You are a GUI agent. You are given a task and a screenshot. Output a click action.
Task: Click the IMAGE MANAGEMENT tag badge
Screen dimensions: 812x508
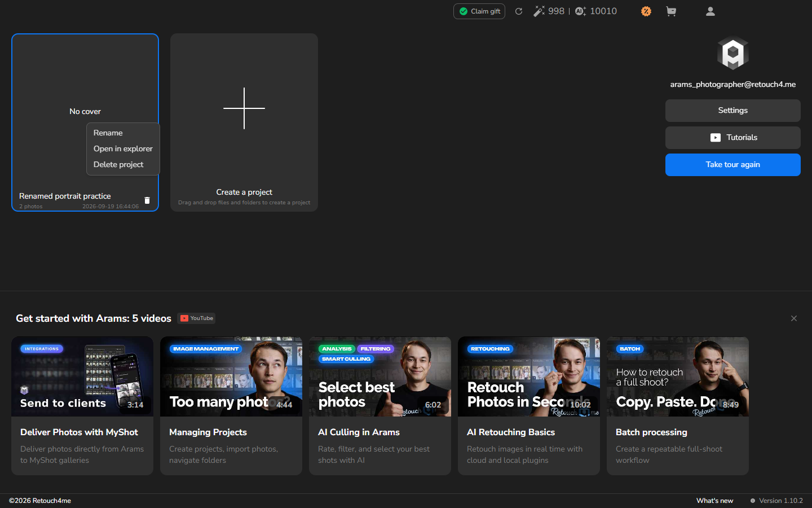click(206, 349)
